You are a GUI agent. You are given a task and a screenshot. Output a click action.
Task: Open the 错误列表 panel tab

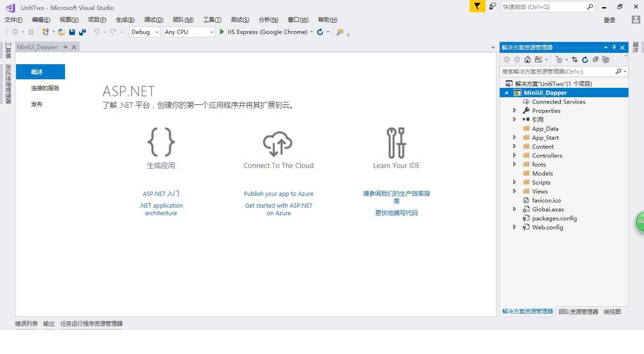(26, 324)
